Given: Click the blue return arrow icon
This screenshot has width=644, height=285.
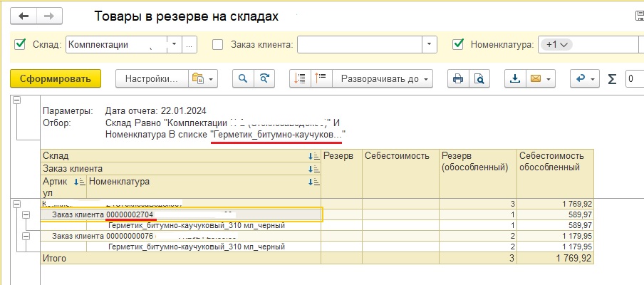Looking at the screenshot, I should (x=581, y=78).
